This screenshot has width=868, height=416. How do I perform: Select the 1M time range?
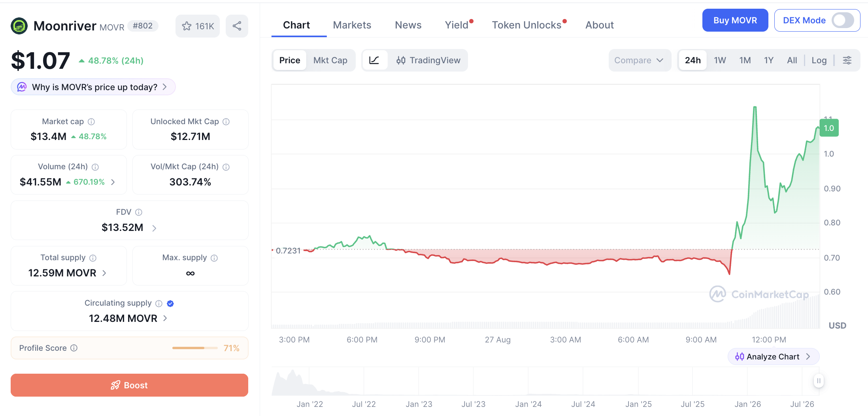pyautogui.click(x=745, y=60)
